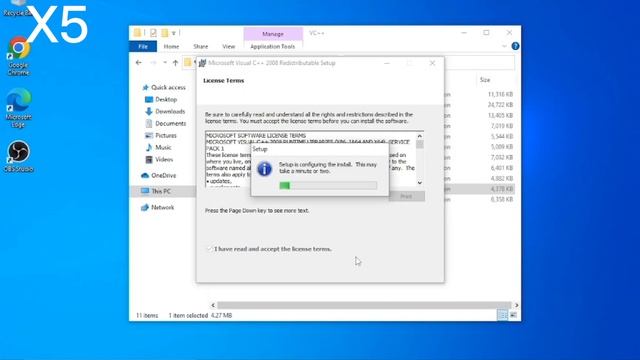The width and height of the screenshot is (640, 360).
Task: Click the Setup configuring progress bar
Action: point(328,186)
